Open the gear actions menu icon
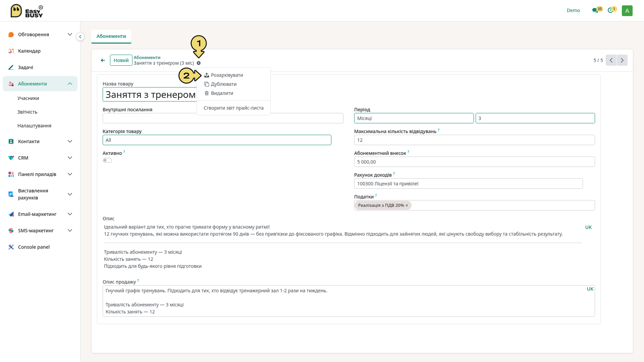The image size is (644, 362). tap(199, 63)
